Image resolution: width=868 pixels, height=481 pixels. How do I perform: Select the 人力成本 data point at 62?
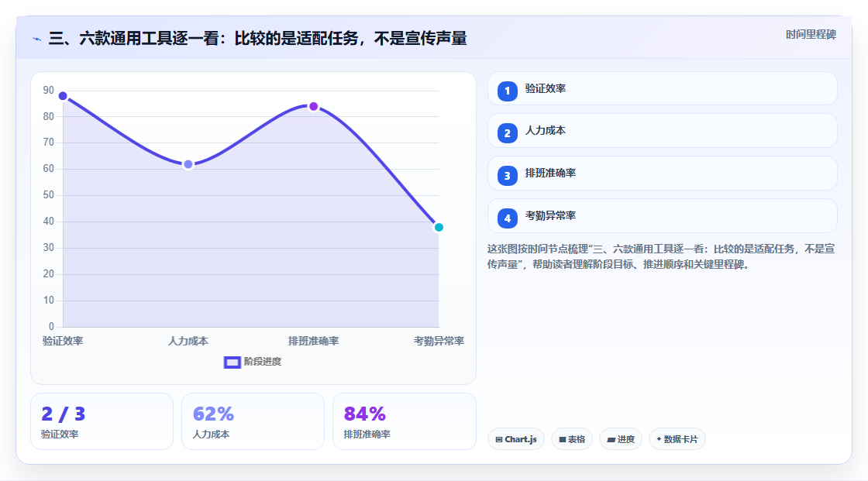(x=188, y=164)
